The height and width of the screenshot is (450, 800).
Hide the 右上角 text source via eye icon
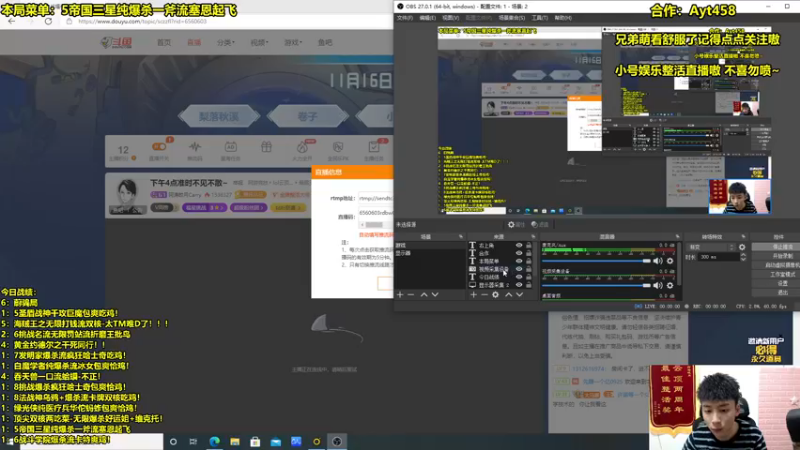(519, 245)
